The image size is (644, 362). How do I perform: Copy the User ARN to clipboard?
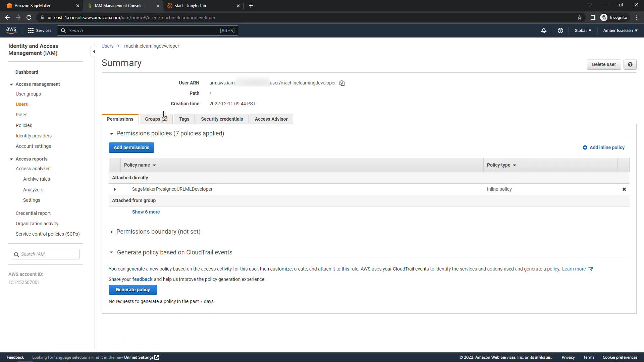click(342, 83)
